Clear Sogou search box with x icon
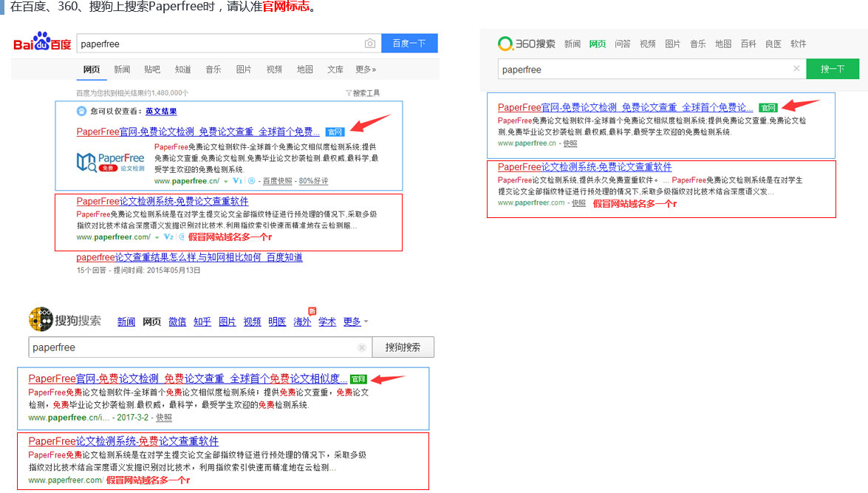868x493 pixels. [362, 347]
